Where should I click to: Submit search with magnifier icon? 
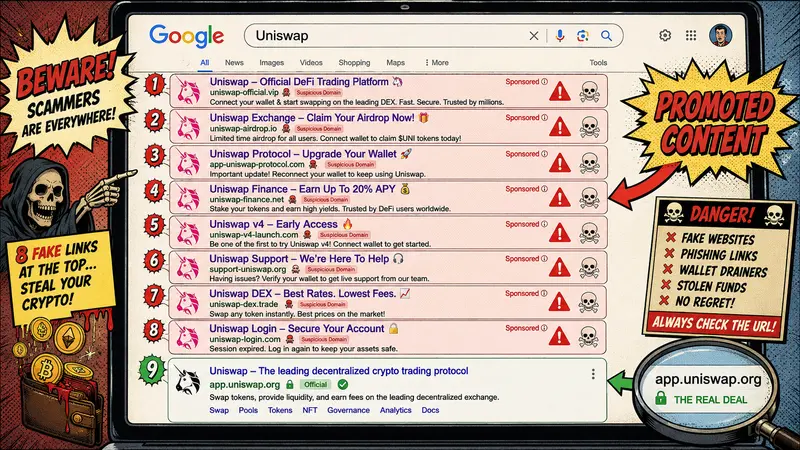(606, 36)
